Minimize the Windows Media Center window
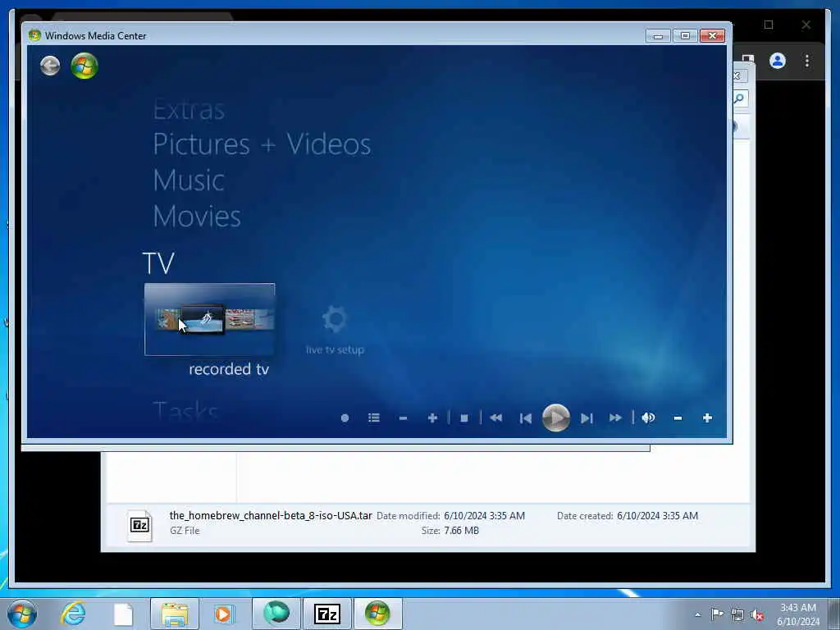Viewport: 840px width, 630px height. click(x=659, y=36)
